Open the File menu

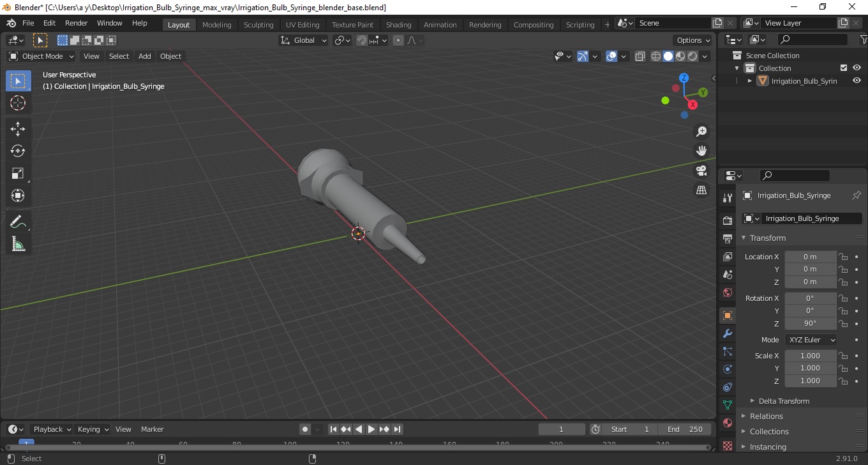coord(28,23)
